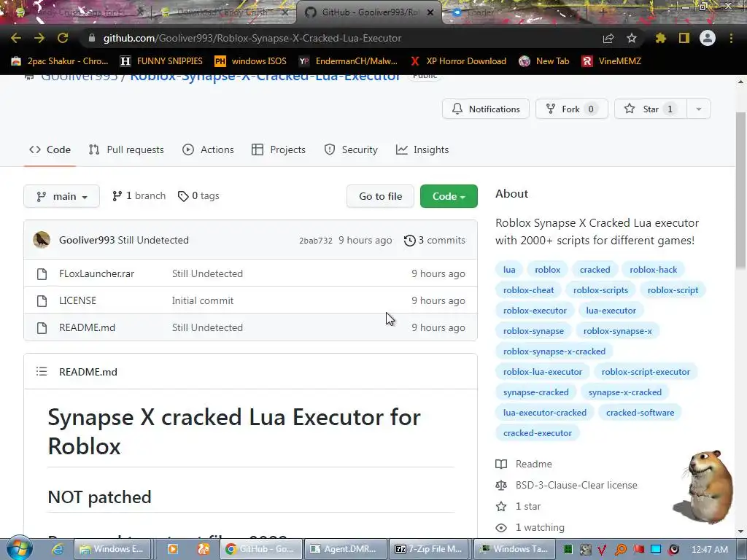
Task: Go forward with browser forward arrow
Action: 39,38
